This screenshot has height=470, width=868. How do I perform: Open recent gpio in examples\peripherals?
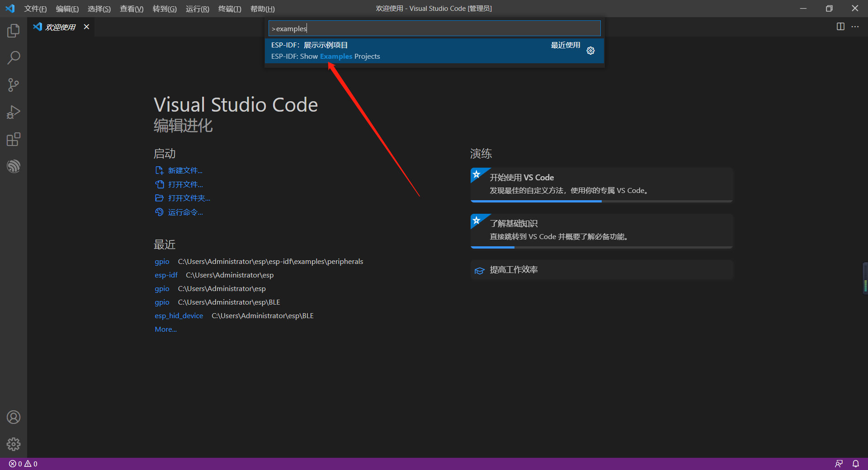pos(162,261)
